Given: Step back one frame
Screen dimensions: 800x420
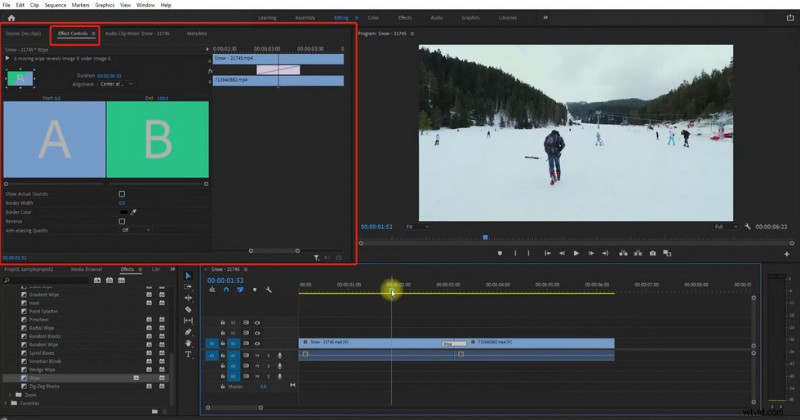Looking at the screenshot, I should (x=562, y=253).
